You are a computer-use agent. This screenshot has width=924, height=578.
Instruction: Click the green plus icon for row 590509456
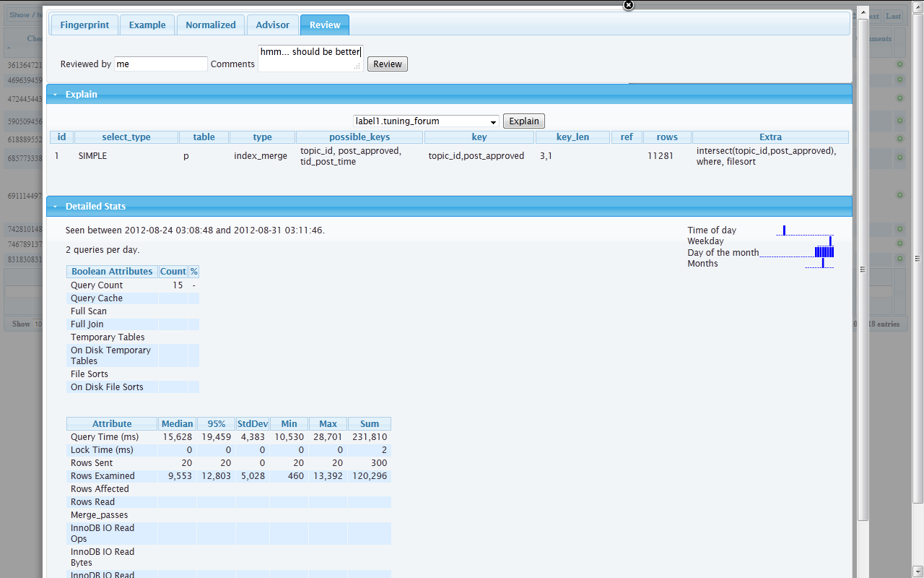[900, 121]
